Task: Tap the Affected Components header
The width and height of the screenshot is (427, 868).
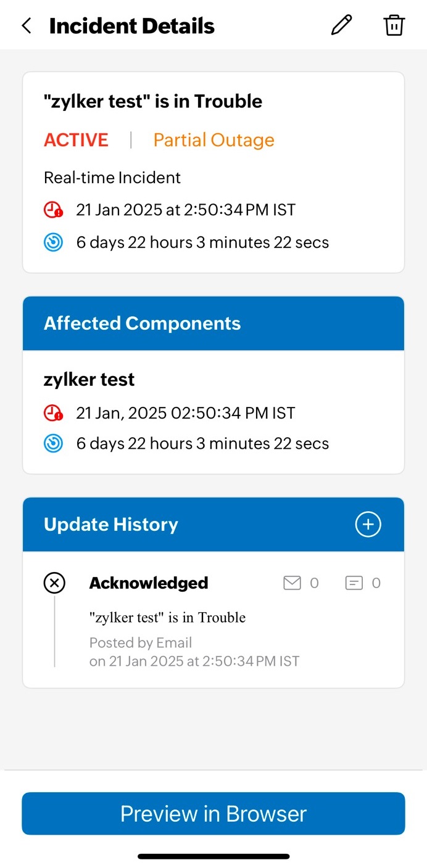Action: [x=143, y=324]
